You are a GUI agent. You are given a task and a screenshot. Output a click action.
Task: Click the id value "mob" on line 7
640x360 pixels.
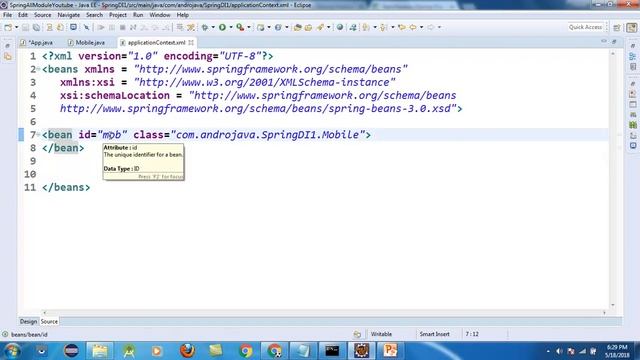(112, 135)
